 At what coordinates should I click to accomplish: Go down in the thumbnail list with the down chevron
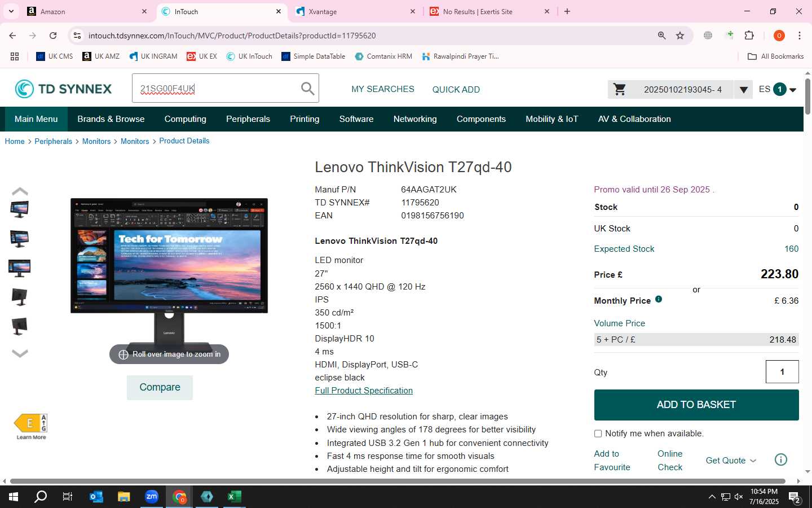click(20, 353)
